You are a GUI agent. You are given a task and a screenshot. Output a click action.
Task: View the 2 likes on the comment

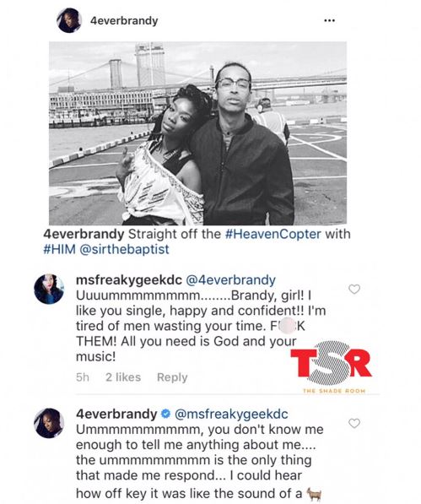[x=123, y=377]
